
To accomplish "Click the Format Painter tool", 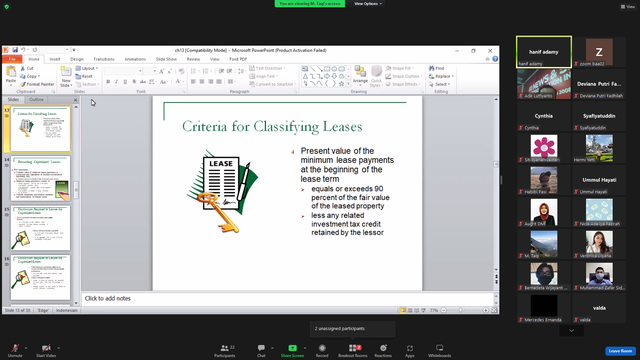I will [37, 84].
